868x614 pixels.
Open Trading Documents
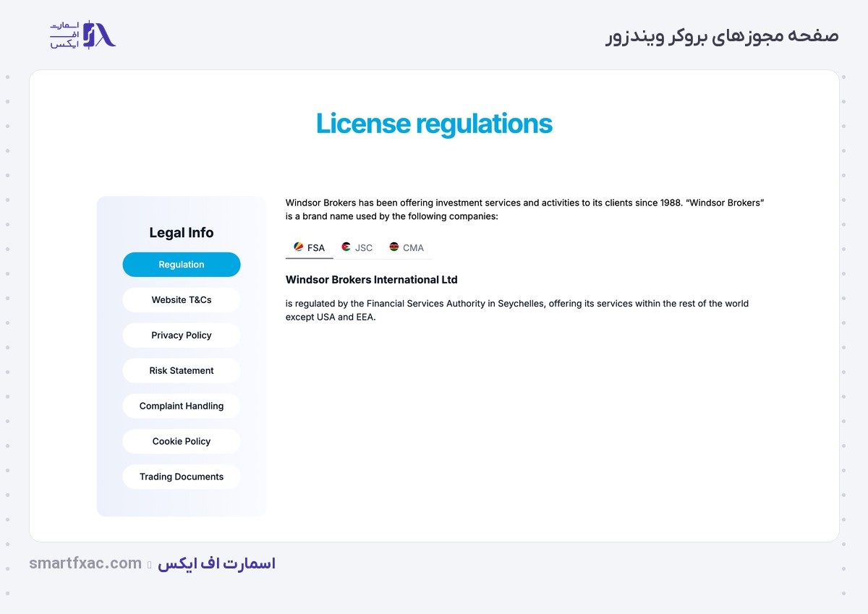pyautogui.click(x=182, y=477)
